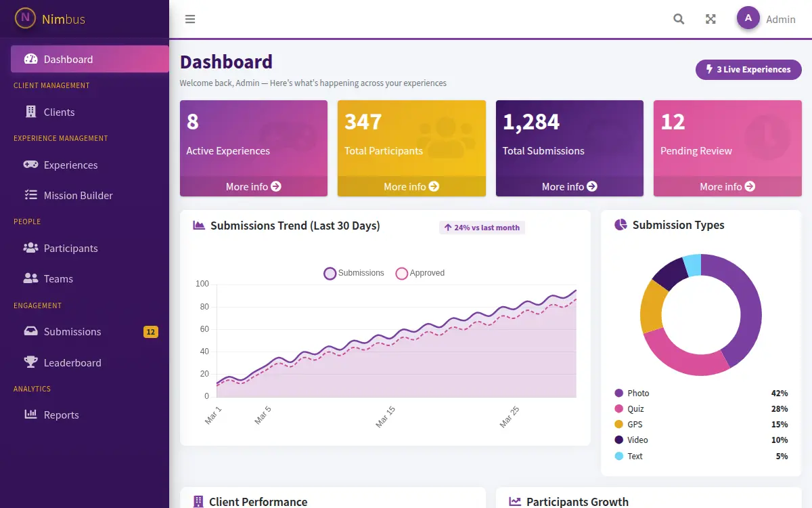Toggle Quiz in the Submission Types legend
This screenshot has height=508, width=812.
[701, 408]
